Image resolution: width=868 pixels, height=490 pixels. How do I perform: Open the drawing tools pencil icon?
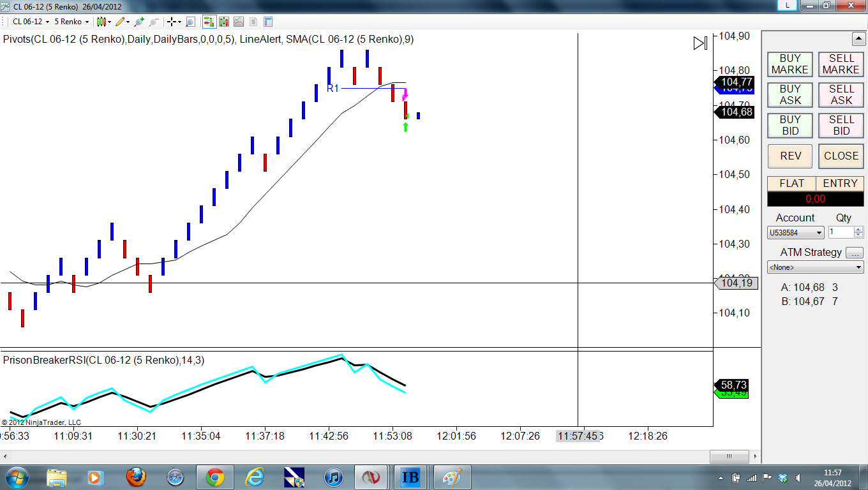119,22
